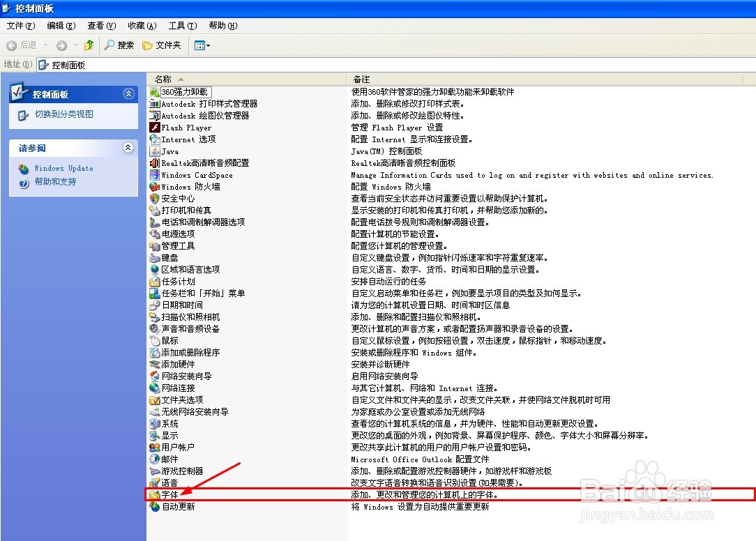Open Windows 防火墙 icon
Viewport: 756px width, 541px height.
coord(154,187)
